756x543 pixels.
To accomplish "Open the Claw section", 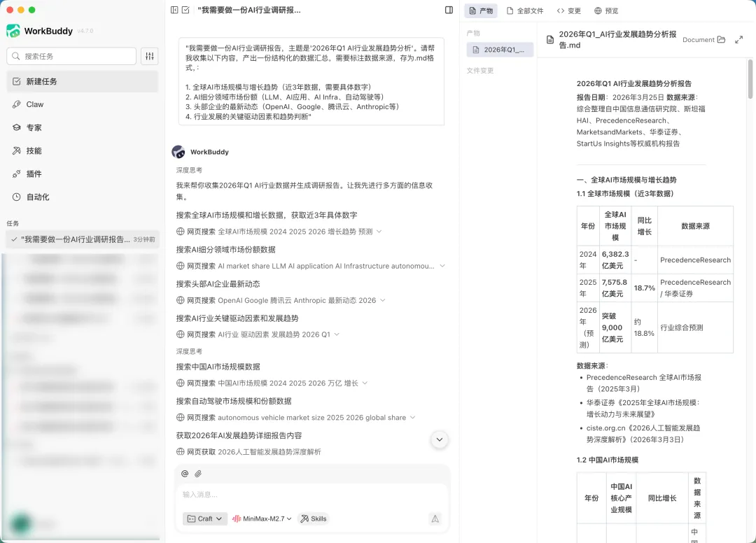I will (x=83, y=104).
